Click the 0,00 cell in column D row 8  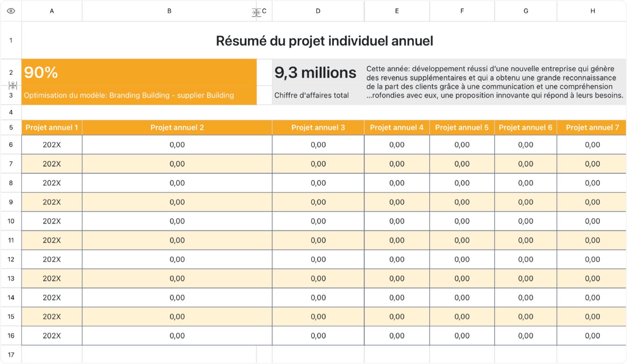click(x=318, y=183)
